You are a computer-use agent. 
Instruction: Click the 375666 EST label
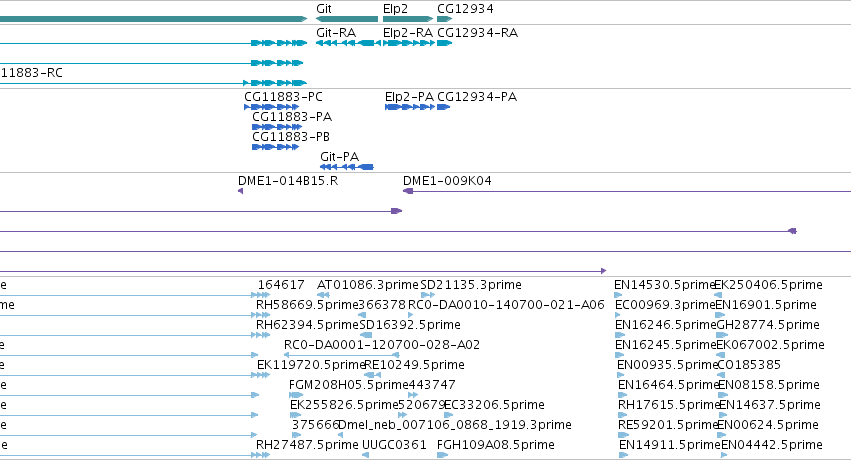point(316,425)
